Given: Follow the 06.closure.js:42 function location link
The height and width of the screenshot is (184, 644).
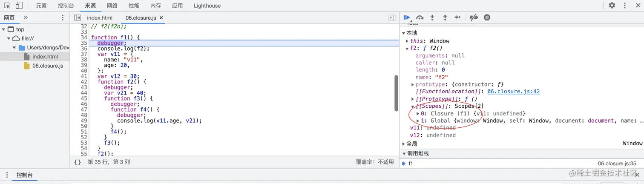Looking at the screenshot, I should 514,92.
